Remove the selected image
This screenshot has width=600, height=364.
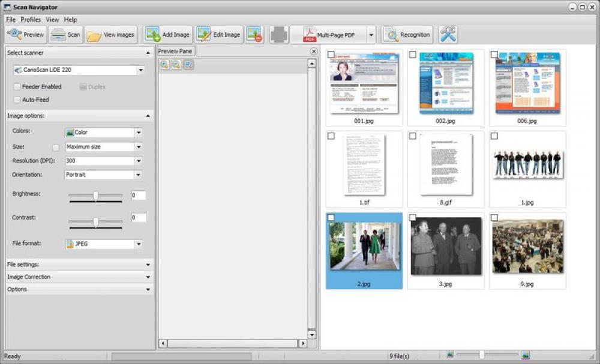254,34
